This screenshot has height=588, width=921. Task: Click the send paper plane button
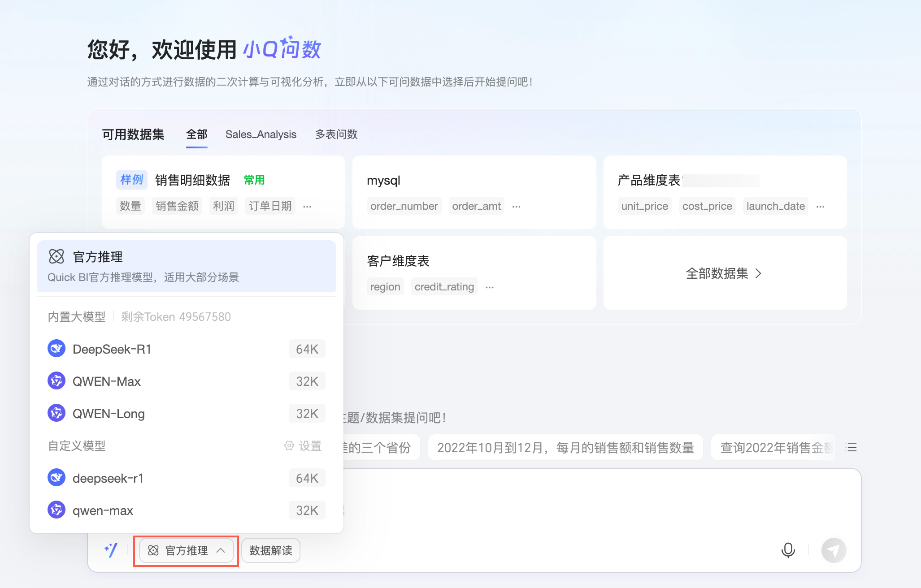834,550
